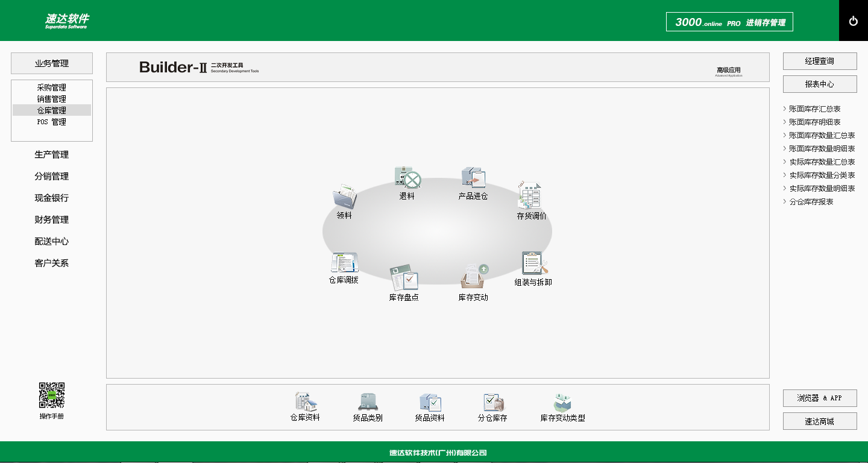Viewport: 868px width, 463px height.
Task: Open the 领料 material requisition icon
Action: click(x=344, y=198)
